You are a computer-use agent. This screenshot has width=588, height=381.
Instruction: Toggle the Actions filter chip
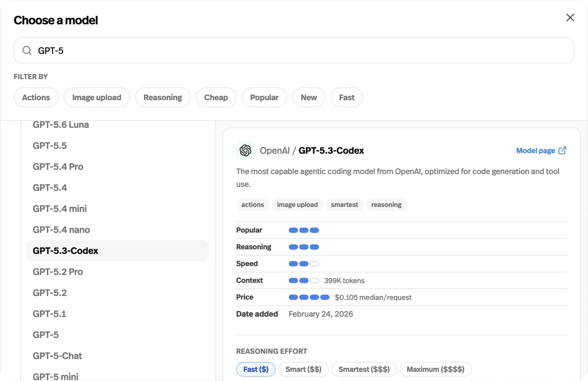[36, 97]
